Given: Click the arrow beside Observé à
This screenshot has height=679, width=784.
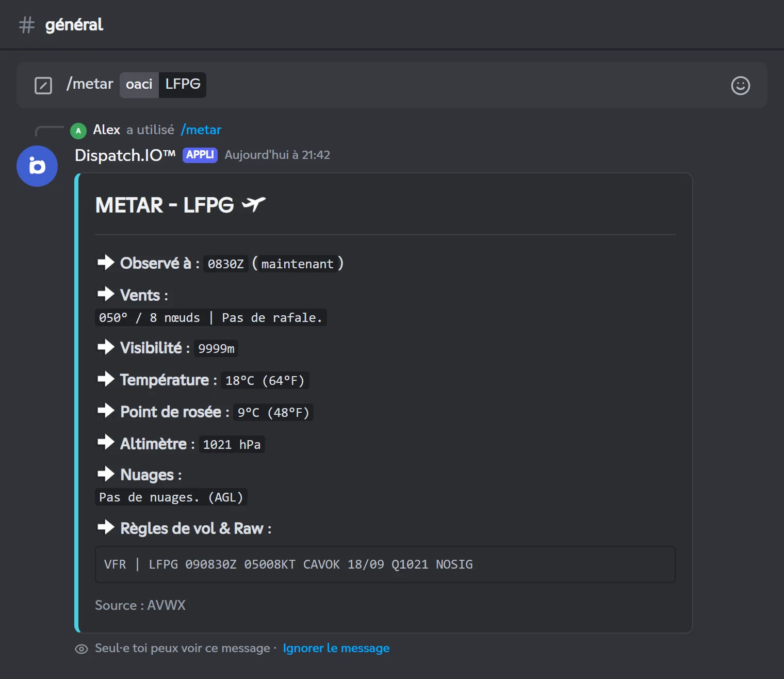Looking at the screenshot, I should [106, 262].
